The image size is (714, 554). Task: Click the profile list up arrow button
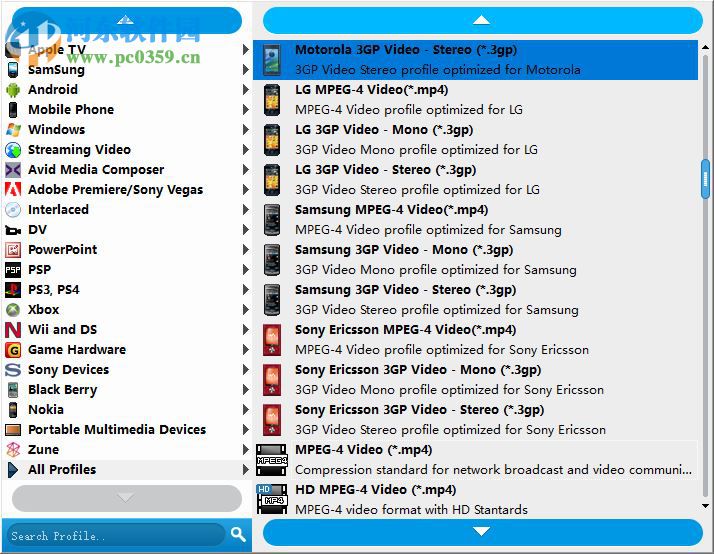click(x=482, y=20)
